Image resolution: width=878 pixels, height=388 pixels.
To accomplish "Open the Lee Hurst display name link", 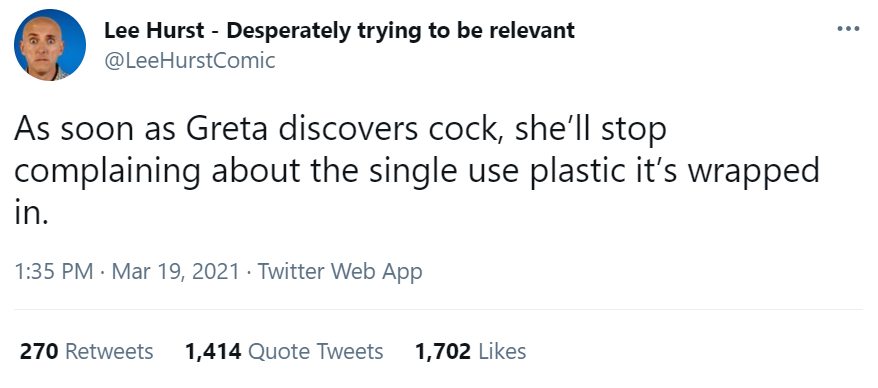I will [339, 31].
